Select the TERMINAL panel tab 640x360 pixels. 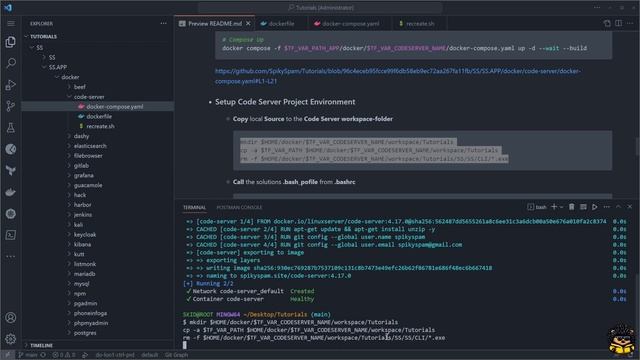point(194,207)
